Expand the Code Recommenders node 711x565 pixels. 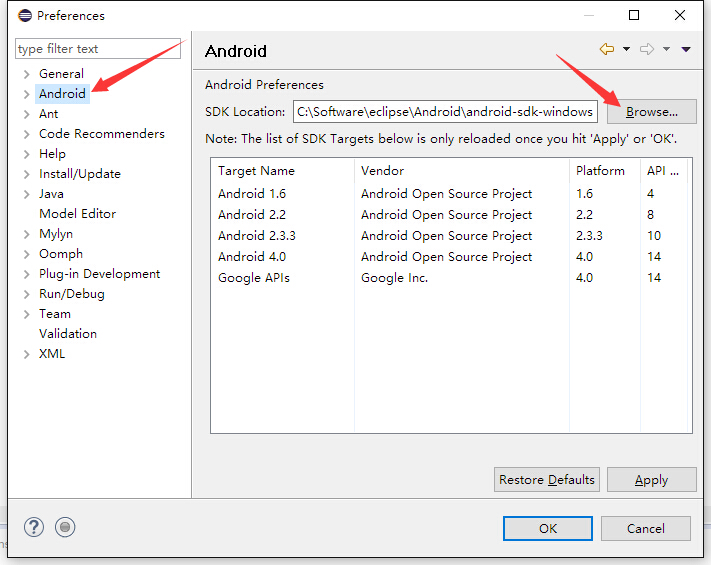pyautogui.click(x=26, y=134)
